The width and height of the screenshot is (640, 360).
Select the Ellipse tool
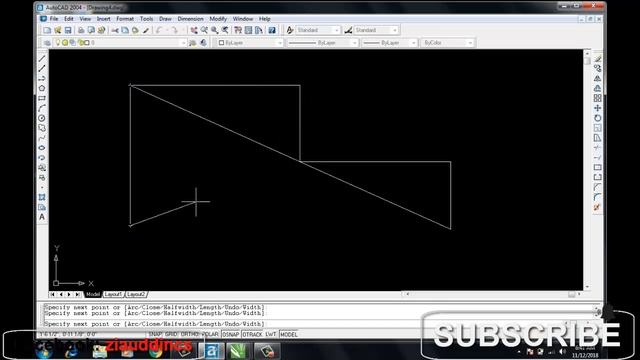42,148
